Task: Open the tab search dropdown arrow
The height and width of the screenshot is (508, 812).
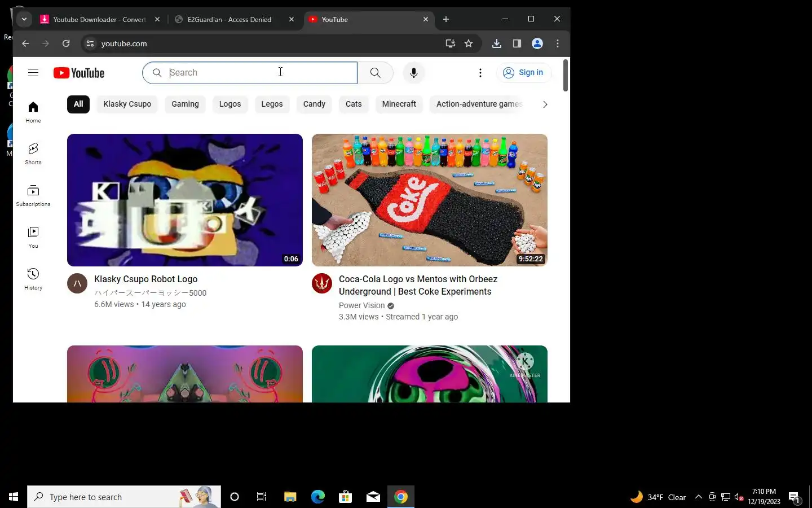Action: (x=24, y=19)
